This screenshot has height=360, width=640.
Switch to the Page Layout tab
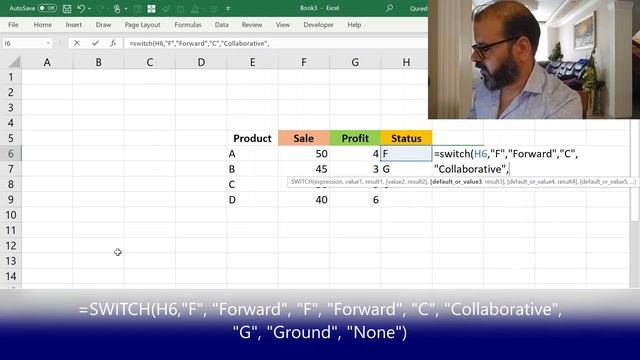pos(142,25)
